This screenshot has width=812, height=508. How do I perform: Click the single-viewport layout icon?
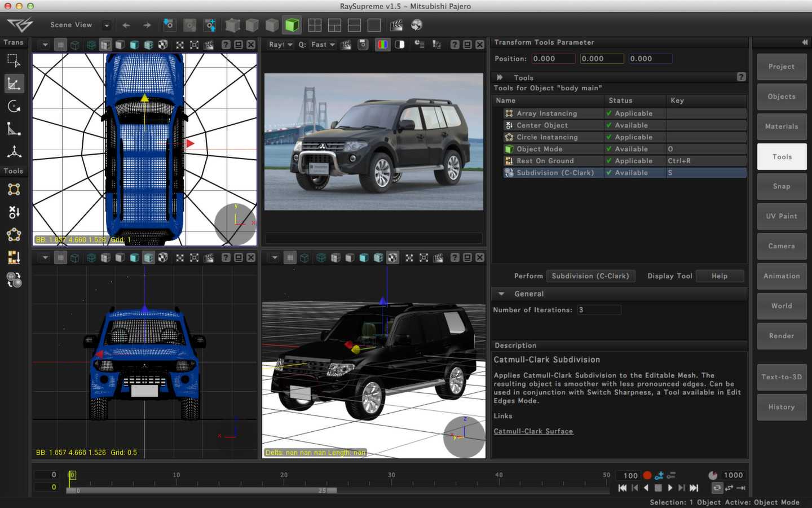coord(373,25)
